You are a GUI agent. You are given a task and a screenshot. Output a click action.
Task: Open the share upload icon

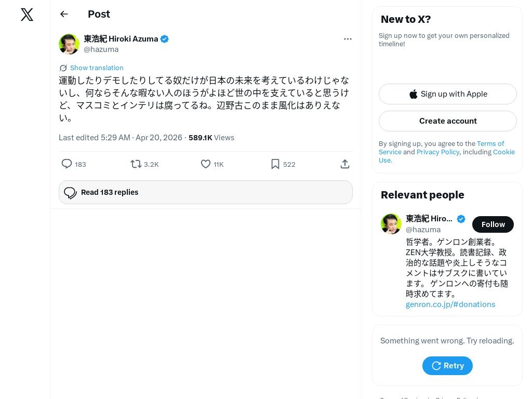pos(345,164)
